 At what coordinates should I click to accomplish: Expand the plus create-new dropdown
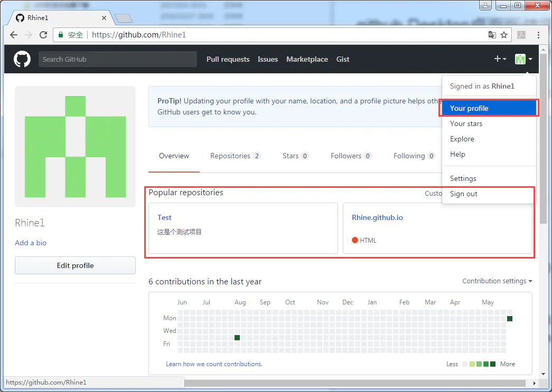[x=500, y=59]
